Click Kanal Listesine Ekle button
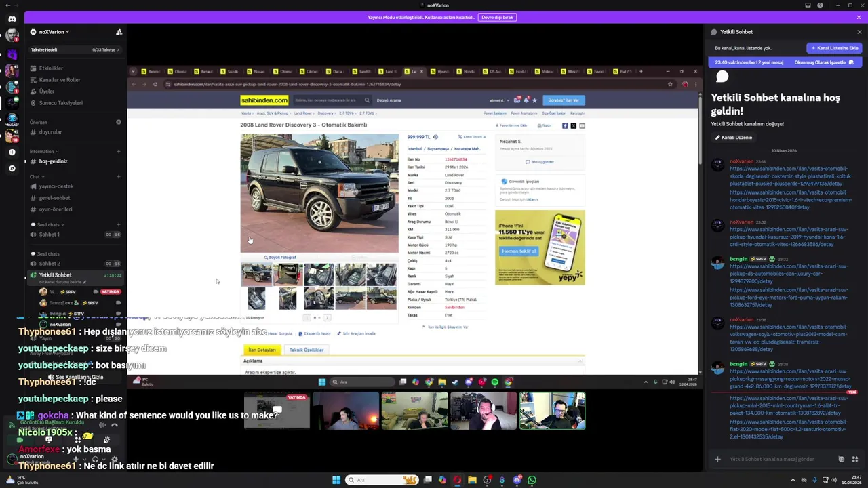 834,48
